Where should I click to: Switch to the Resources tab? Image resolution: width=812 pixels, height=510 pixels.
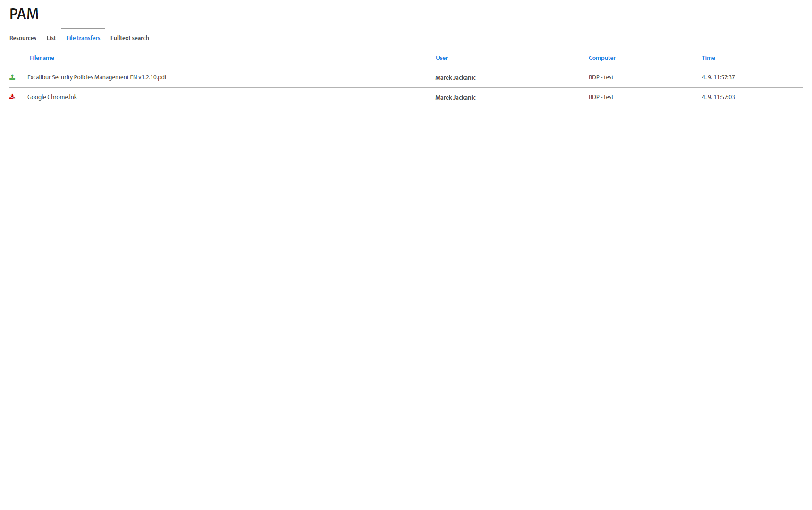[23, 38]
